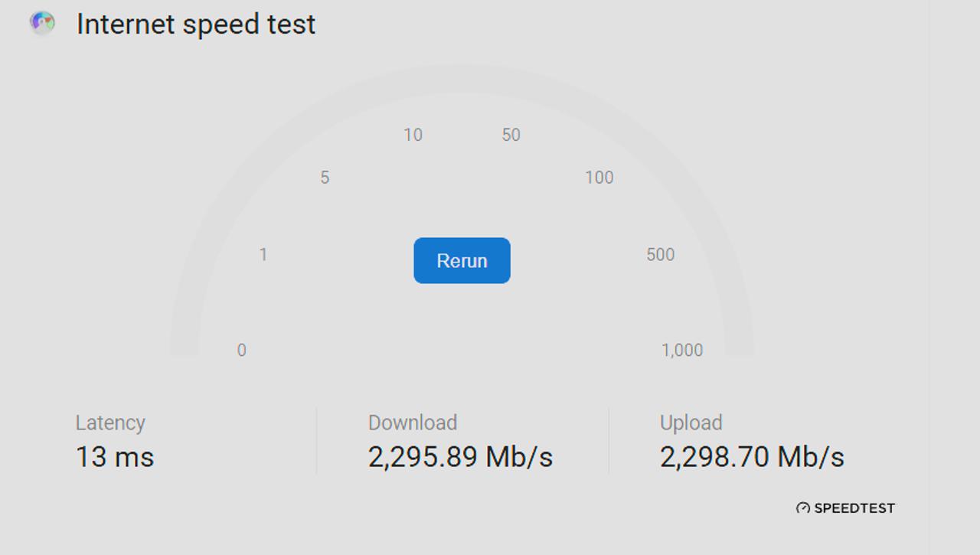Click the colorful logo beside the title

click(x=42, y=23)
